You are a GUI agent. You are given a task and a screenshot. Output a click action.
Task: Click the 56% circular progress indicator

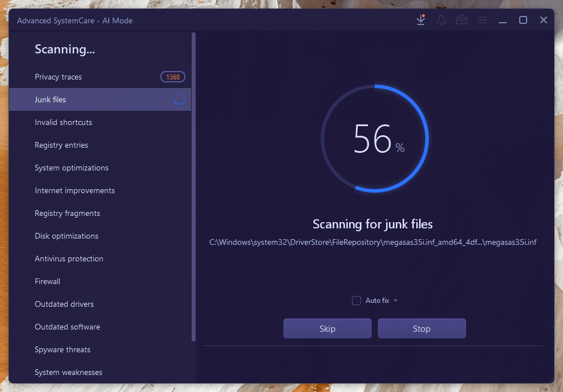click(x=375, y=139)
